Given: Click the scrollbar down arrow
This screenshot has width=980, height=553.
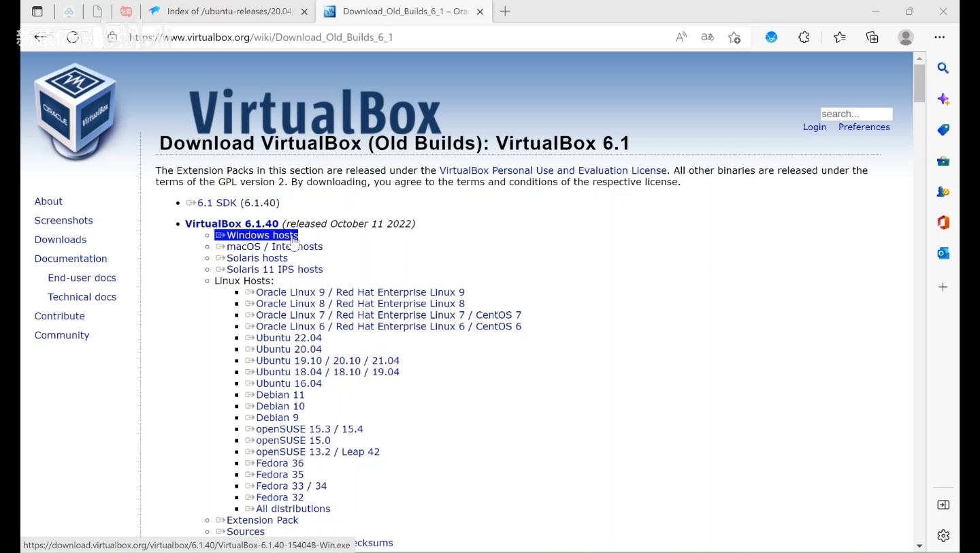Looking at the screenshot, I should [919, 546].
